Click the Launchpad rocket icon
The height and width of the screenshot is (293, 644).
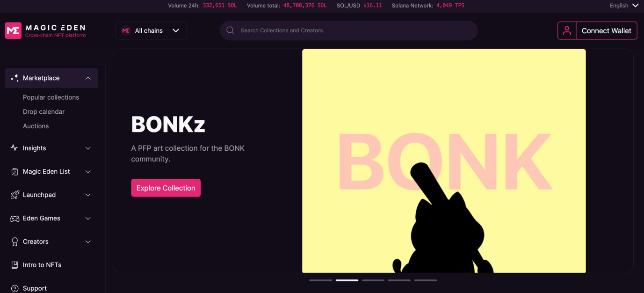click(14, 195)
